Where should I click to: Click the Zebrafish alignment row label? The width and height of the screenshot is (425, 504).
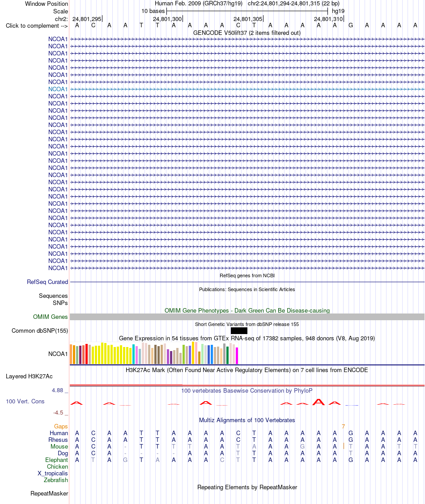(55, 480)
